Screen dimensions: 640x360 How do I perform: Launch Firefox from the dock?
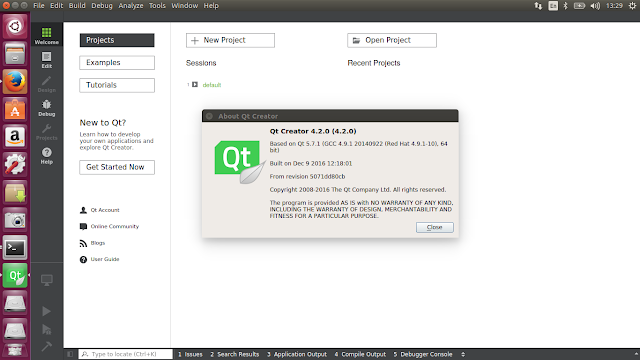point(15,81)
